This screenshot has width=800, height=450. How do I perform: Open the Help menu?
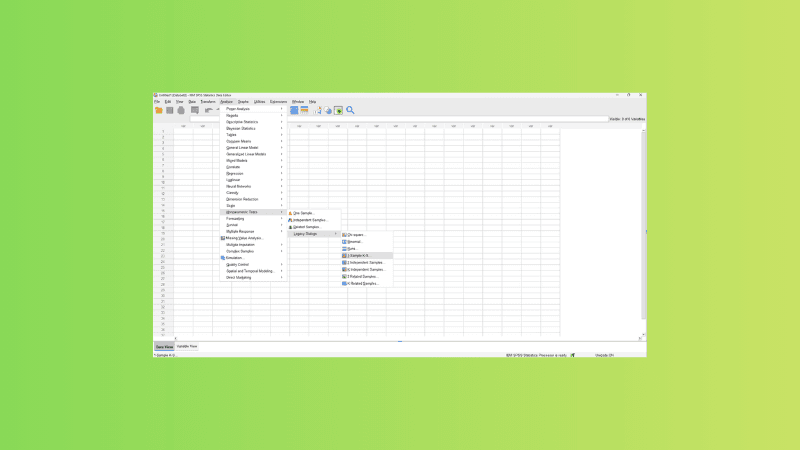click(312, 102)
